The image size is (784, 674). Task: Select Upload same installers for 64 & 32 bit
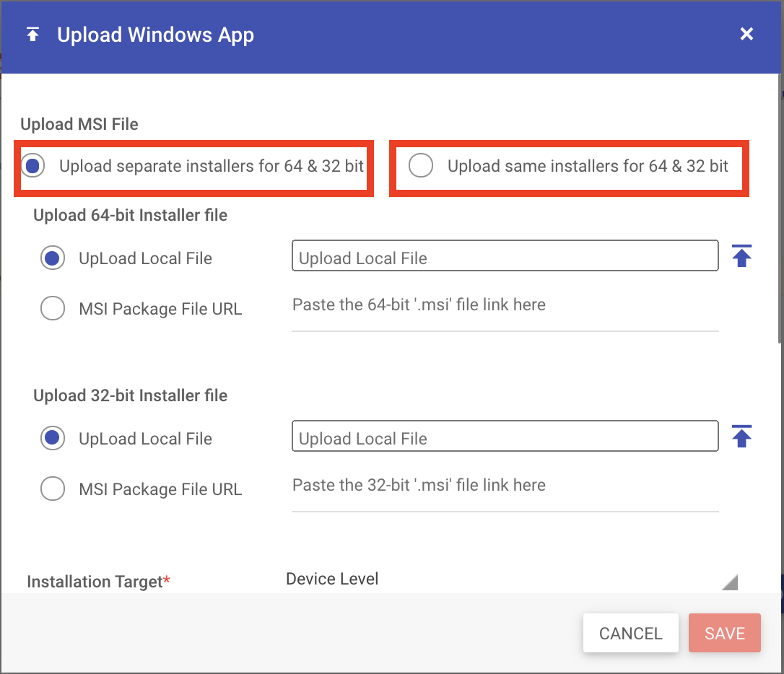point(420,165)
